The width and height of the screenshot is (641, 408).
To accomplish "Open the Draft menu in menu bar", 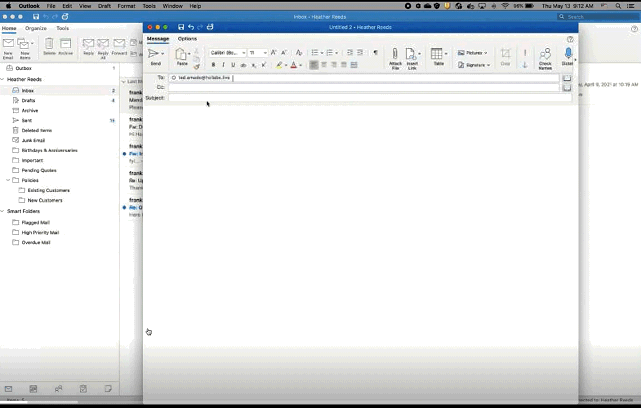I will click(x=104, y=6).
